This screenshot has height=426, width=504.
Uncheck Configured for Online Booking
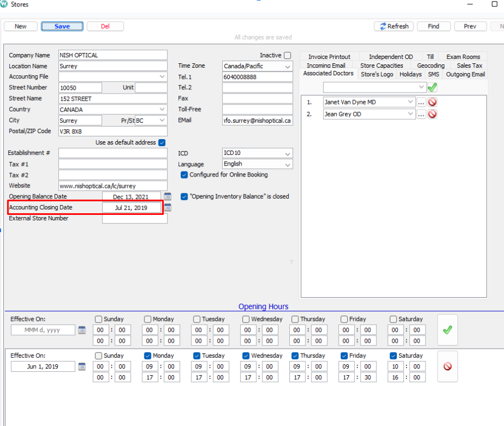click(184, 175)
